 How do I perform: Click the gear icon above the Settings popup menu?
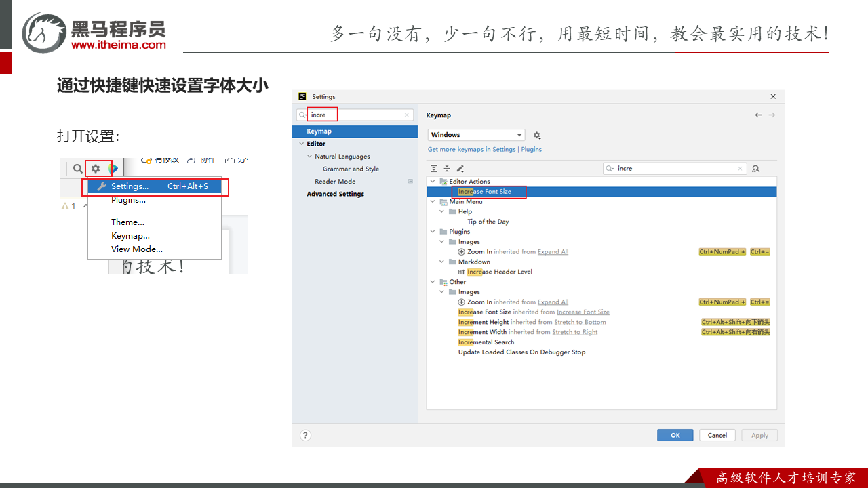[x=96, y=168]
